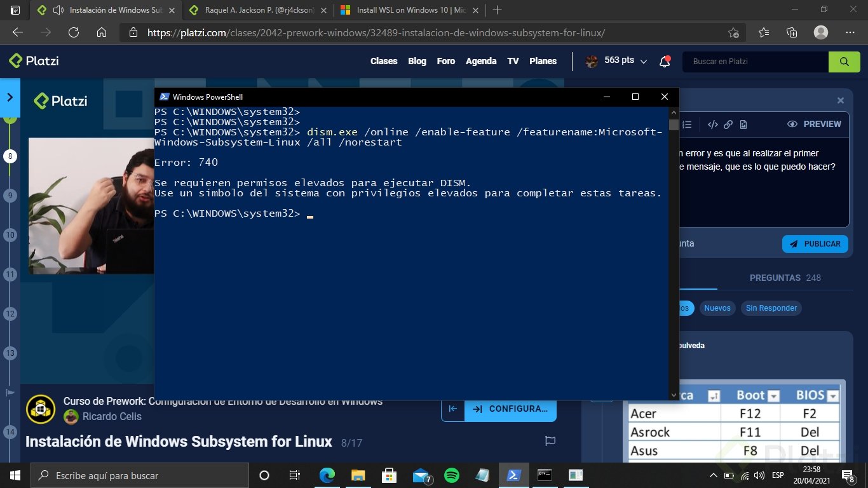Viewport: 868px width, 488px height.
Task: Click the Windows taskbar search box
Action: [140, 475]
